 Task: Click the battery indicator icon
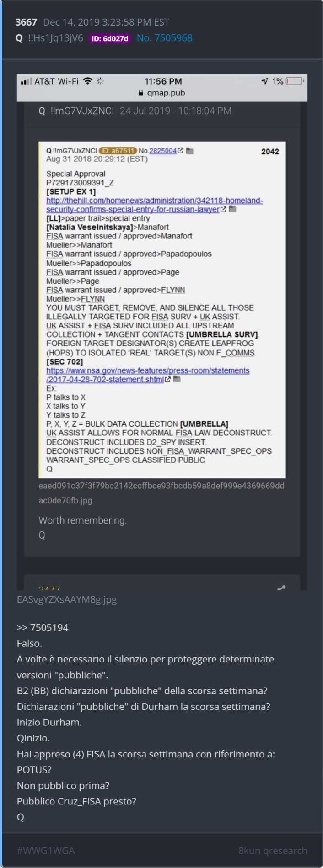pos(295,81)
